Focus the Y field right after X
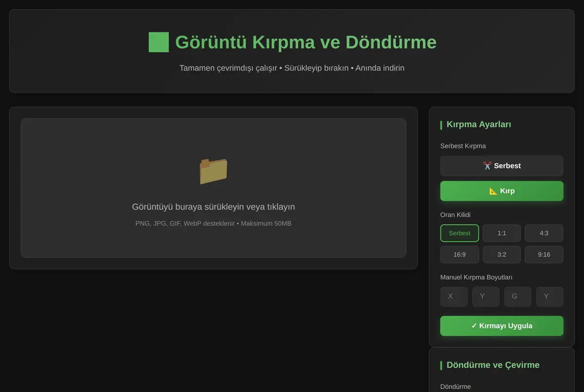This screenshot has width=584, height=392. click(x=486, y=297)
